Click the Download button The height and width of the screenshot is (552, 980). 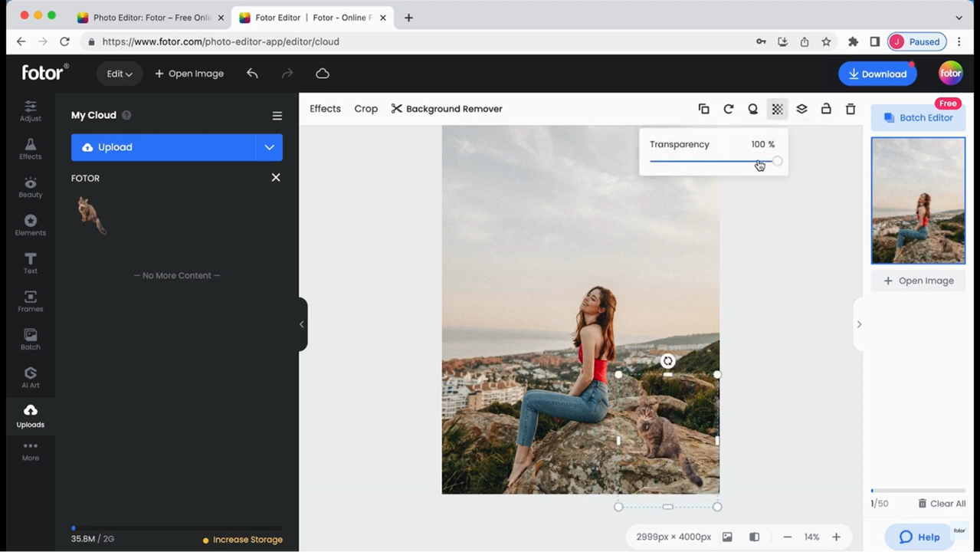[877, 74]
